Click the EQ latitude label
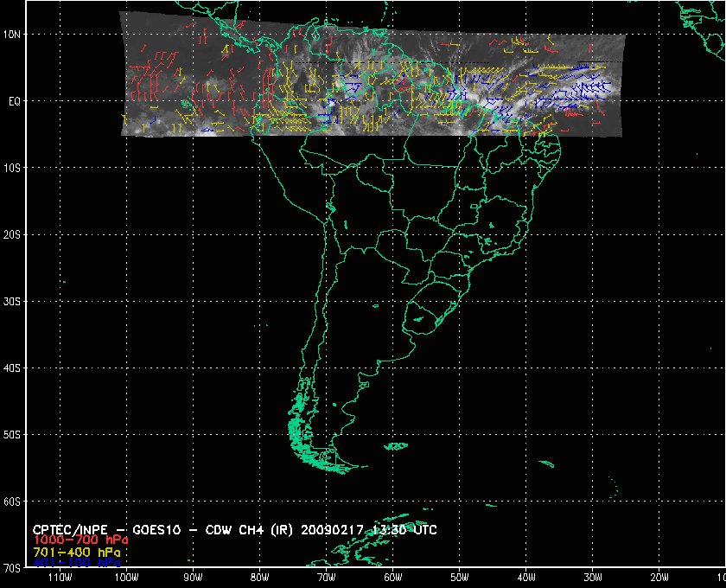 (x=16, y=101)
